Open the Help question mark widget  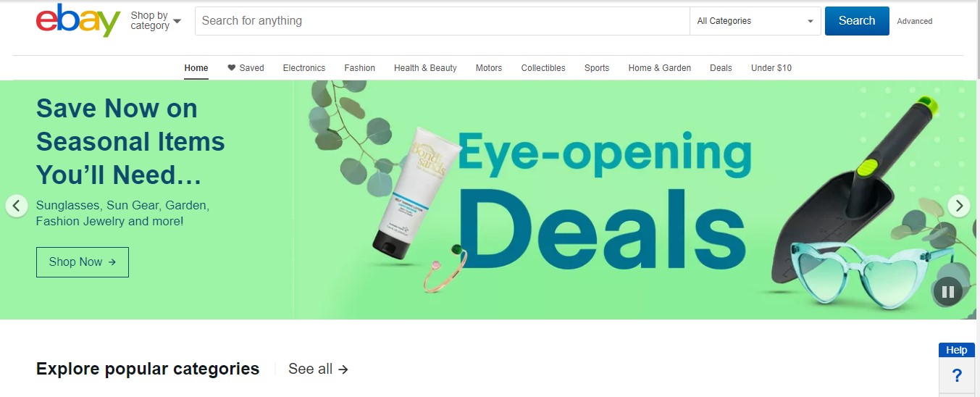(x=957, y=376)
